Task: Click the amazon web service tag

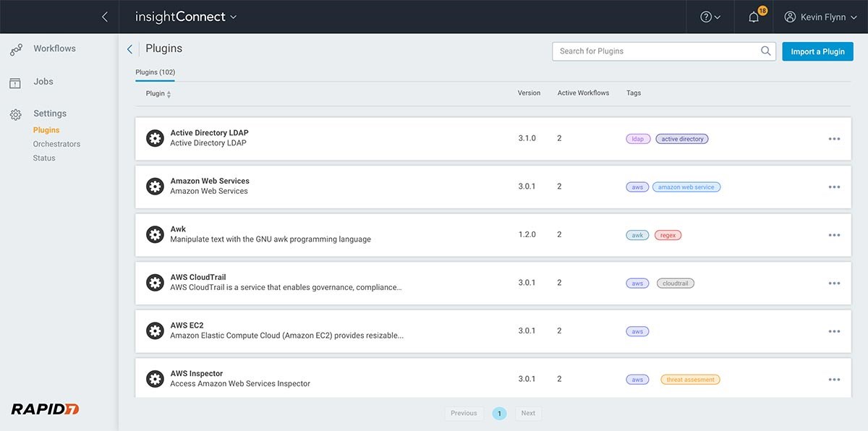Action: [686, 187]
